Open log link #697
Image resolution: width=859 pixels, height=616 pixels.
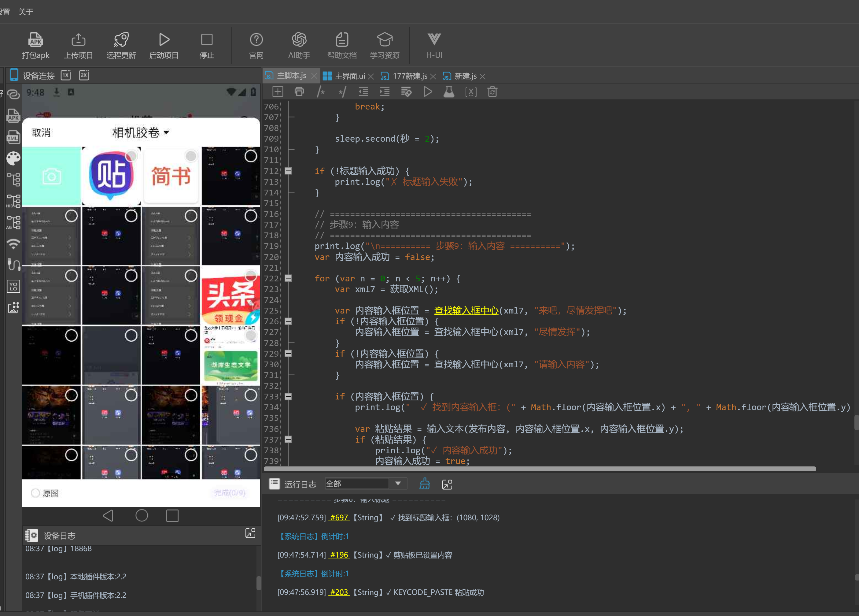[x=339, y=518]
